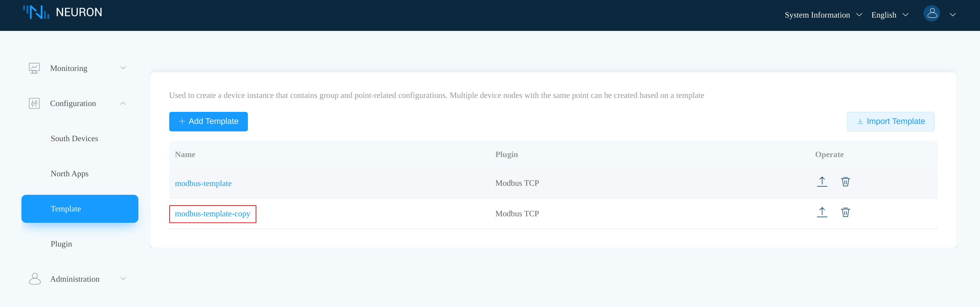Delete the modbus-template row
Viewport: 980px width, 307px height.
845,182
